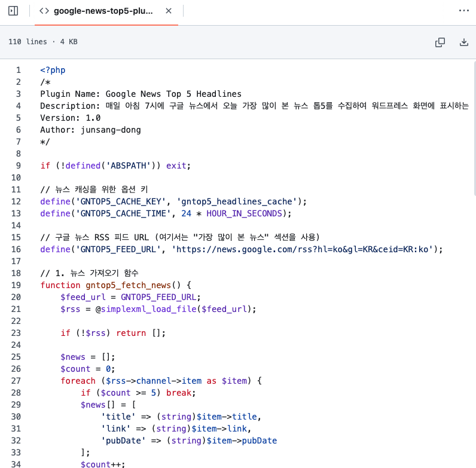Click 'Plugin Name: Google News Top 5 Headlines'
The width and height of the screenshot is (476, 468).
(141, 94)
